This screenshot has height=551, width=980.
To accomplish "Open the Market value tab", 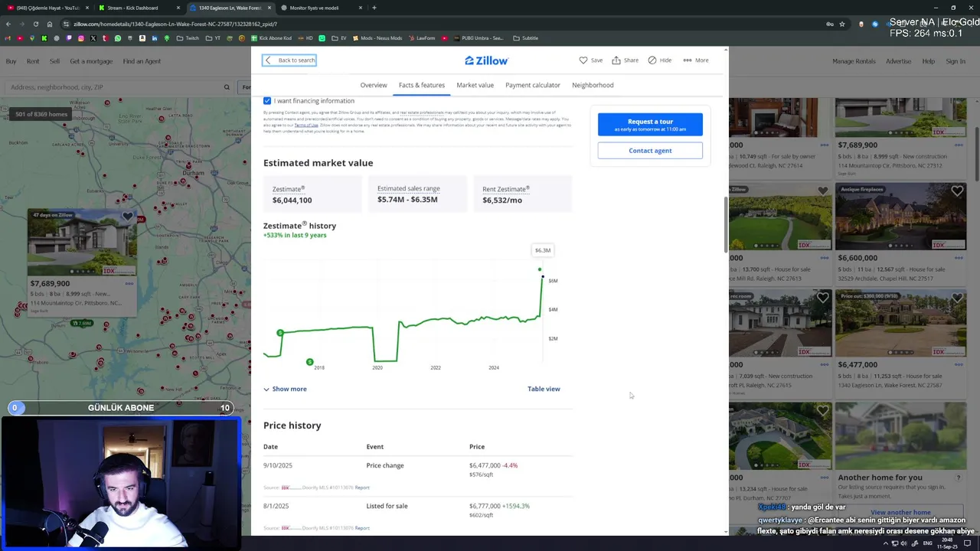I will (x=475, y=85).
